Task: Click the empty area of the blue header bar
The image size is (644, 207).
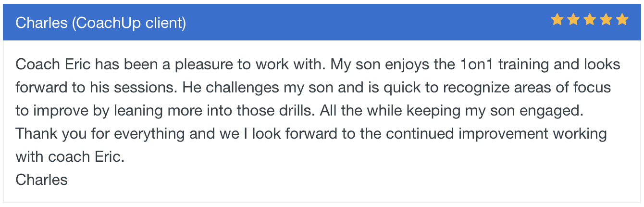Action: pos(365,22)
